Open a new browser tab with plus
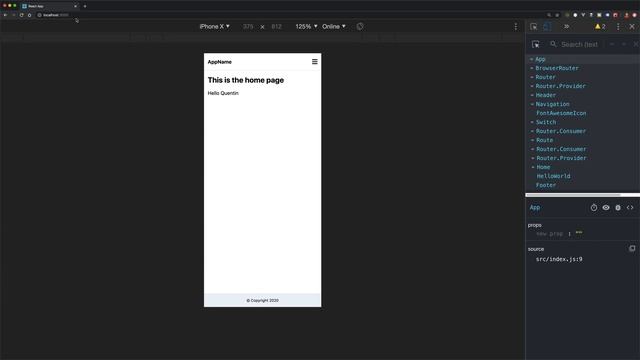 pos(85,6)
